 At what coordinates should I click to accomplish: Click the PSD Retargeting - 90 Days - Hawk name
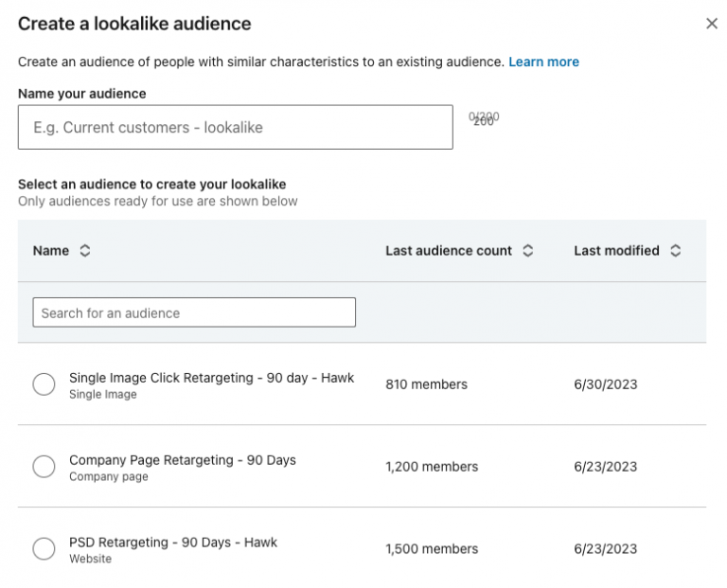point(173,543)
